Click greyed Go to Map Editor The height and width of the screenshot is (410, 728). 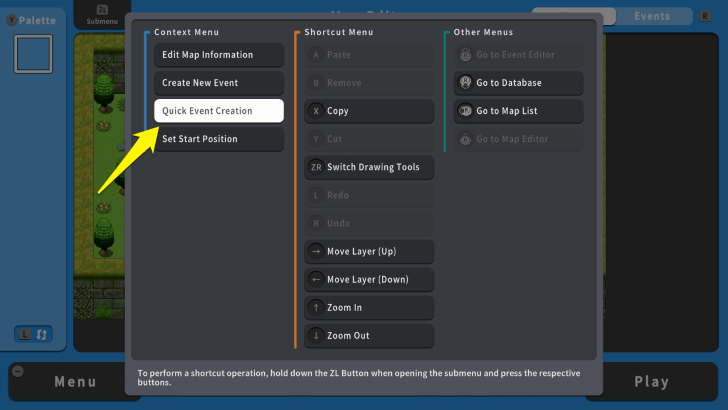[518, 139]
